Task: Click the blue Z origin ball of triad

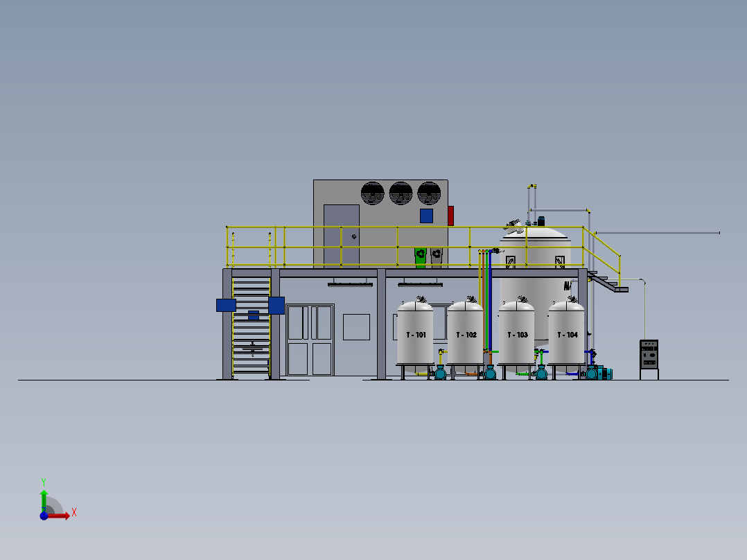Action: (44, 516)
